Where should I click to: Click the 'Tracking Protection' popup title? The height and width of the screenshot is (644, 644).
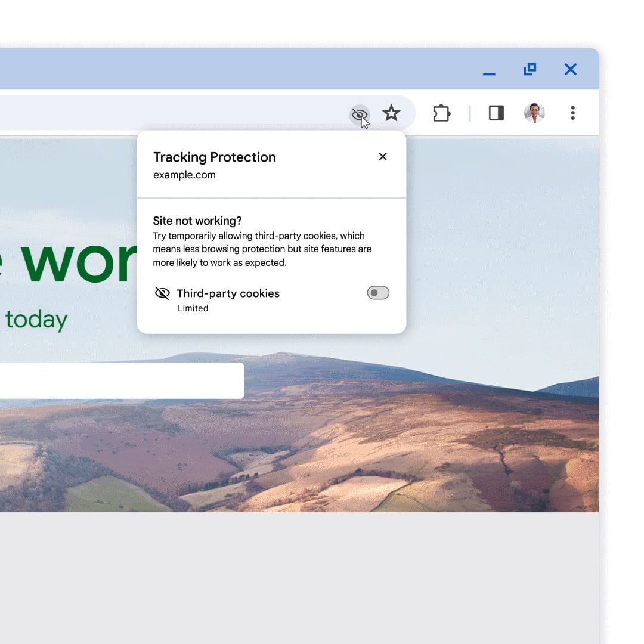point(215,157)
